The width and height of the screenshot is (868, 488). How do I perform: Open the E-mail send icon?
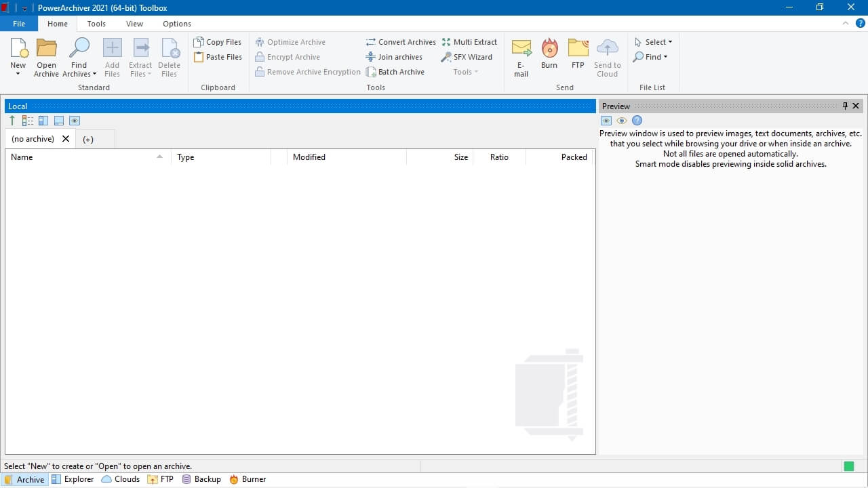tap(521, 49)
